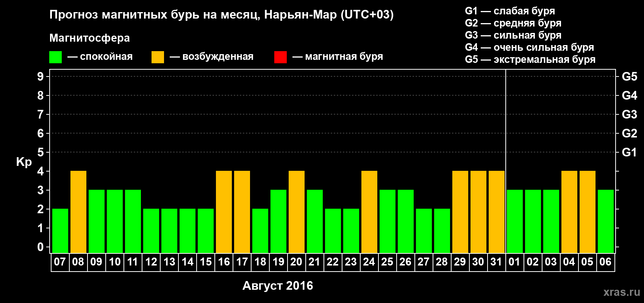Viewport: 644px width, 303px height.
Task: Click the 'G3 — сильная буря' legend line
Action: (513, 35)
